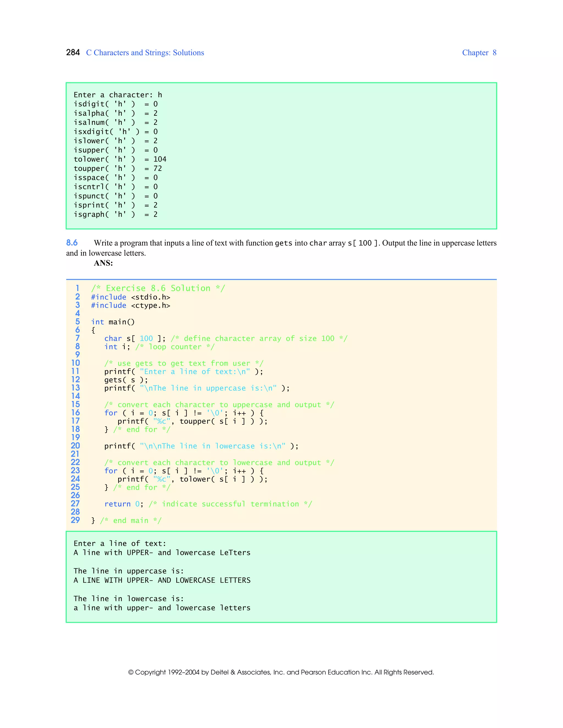Click the declaration 'char s[ 100 ];'
The height and width of the screenshot is (728, 563).
(x=135, y=339)
